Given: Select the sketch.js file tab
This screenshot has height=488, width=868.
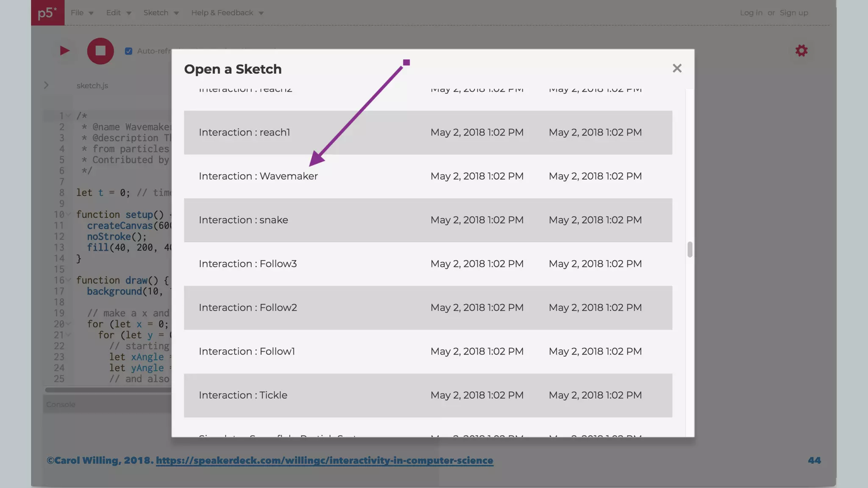Looking at the screenshot, I should 92,86.
